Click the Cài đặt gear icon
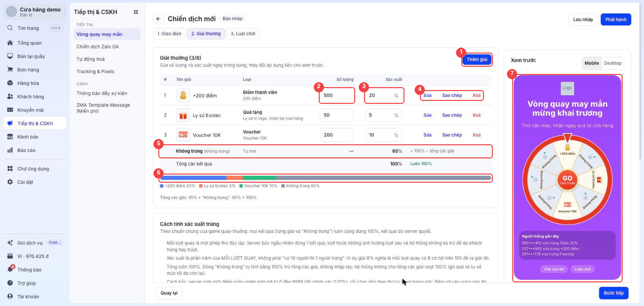This screenshot has height=306, width=644. click(x=10, y=182)
